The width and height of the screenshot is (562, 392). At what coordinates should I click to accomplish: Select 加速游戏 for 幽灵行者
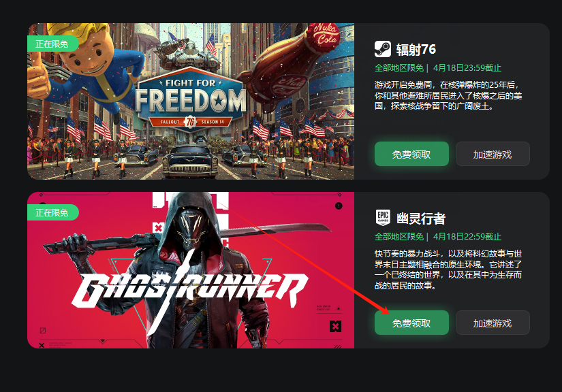493,323
